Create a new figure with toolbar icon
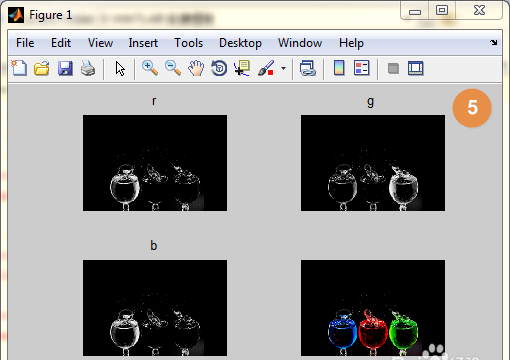This screenshot has width=510, height=360. [19, 68]
